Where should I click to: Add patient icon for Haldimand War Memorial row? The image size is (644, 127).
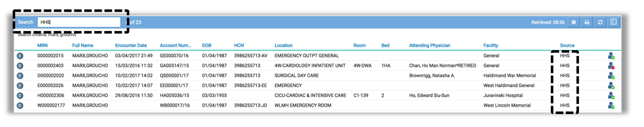point(611,76)
